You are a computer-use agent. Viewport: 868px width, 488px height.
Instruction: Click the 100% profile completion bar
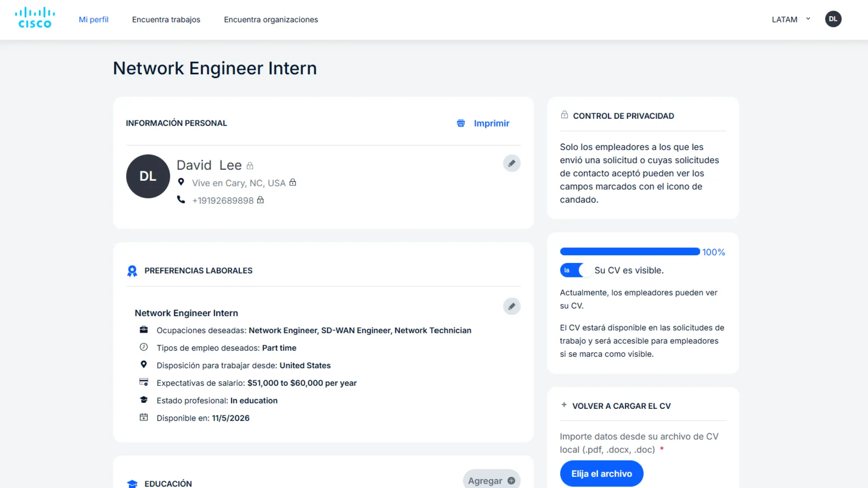[x=630, y=252]
